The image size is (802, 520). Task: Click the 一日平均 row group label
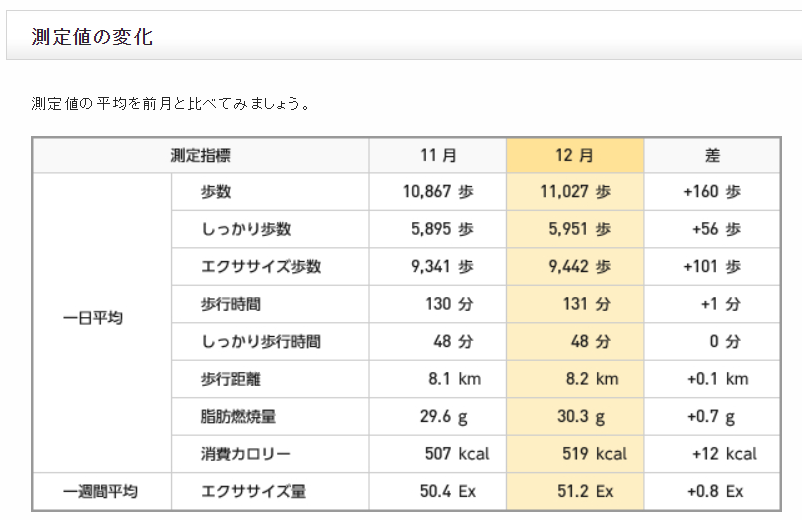93,318
